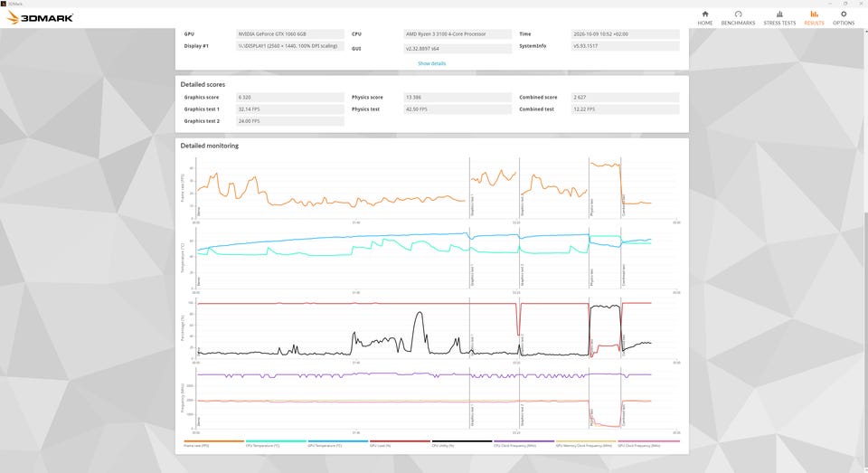
Task: Click the Combined score label
Action: tap(538, 98)
